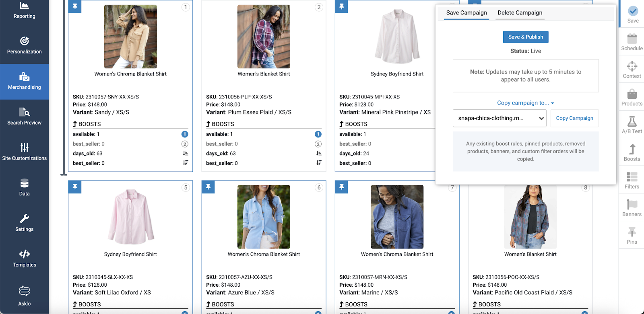Open the A/B Test panel
644x314 pixels.
(632, 125)
